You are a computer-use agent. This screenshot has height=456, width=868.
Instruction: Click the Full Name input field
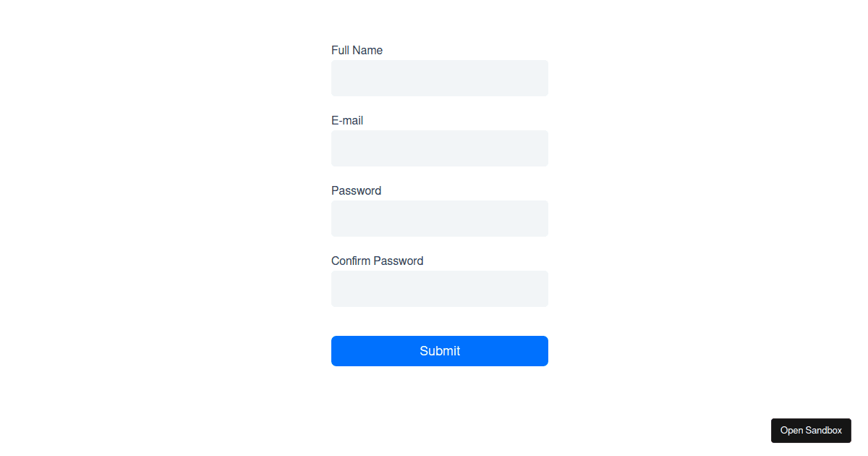(439, 78)
